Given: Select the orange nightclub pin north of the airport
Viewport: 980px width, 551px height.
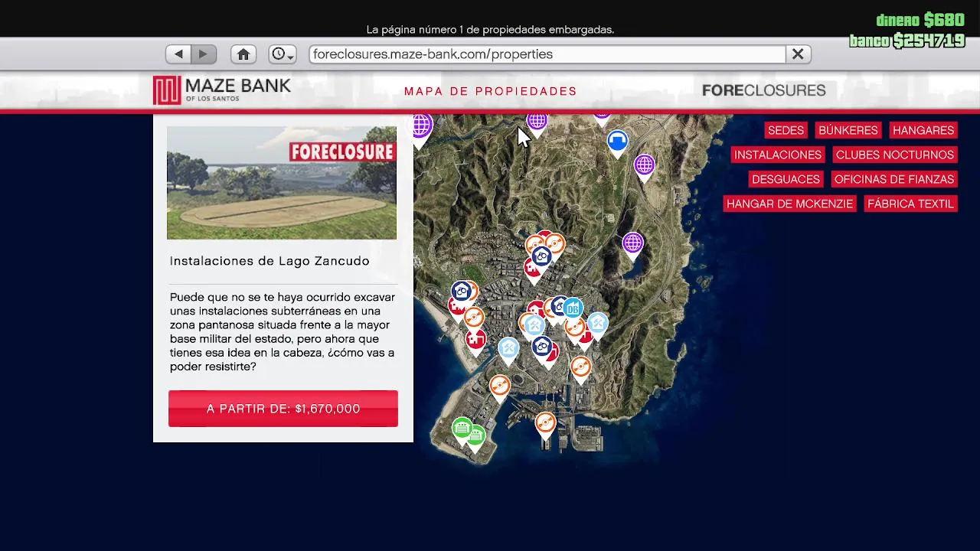Looking at the screenshot, I should click(499, 386).
